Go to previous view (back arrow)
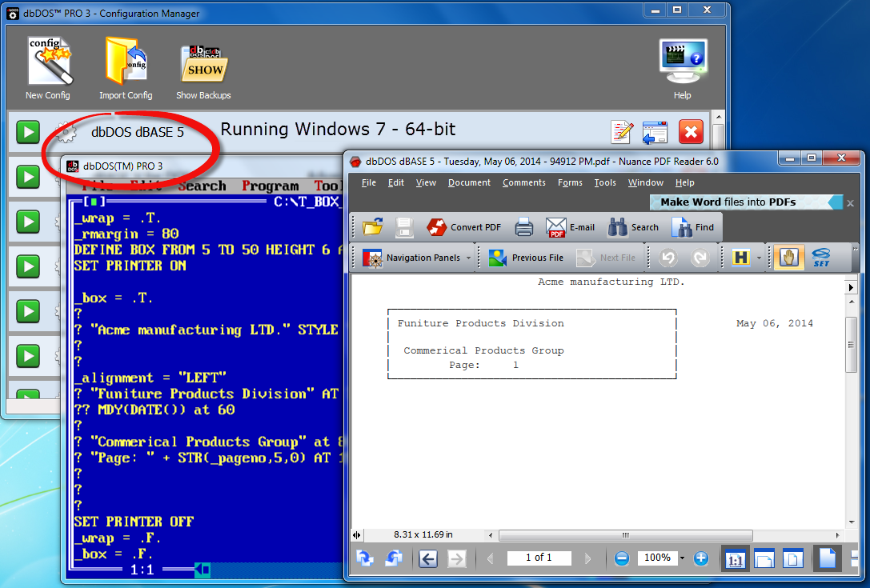This screenshot has height=588, width=870. click(427, 558)
